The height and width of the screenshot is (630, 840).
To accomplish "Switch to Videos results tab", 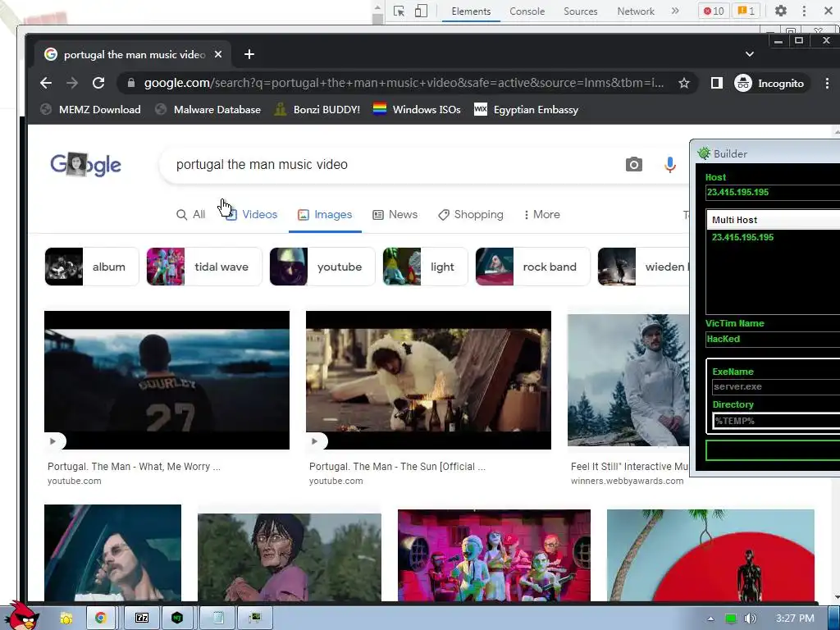I will pos(251,214).
